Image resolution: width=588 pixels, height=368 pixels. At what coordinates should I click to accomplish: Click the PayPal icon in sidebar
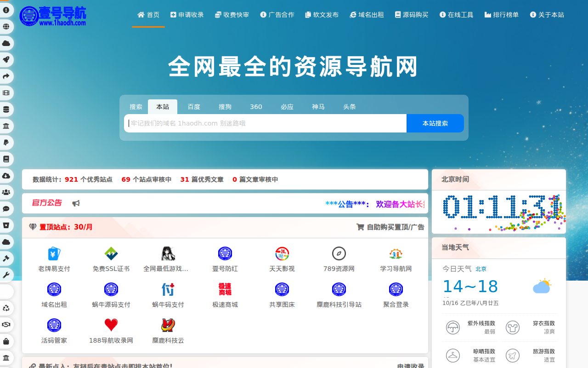[6, 143]
